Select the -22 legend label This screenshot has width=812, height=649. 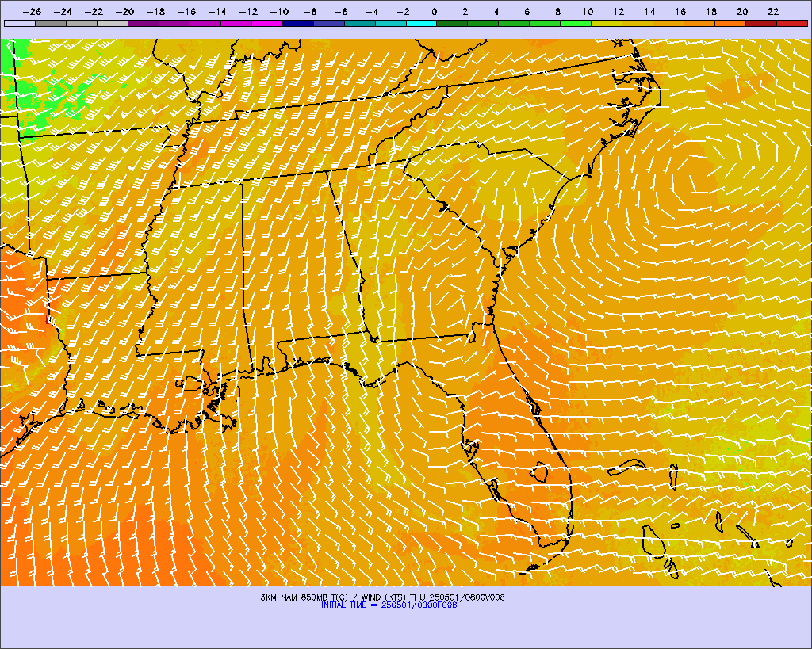click(x=94, y=11)
